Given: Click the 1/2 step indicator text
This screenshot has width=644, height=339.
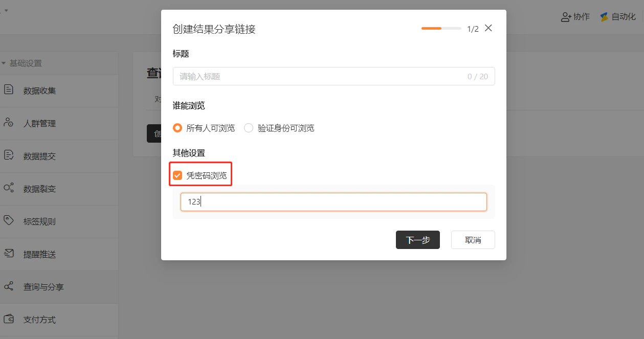Looking at the screenshot, I should (473, 29).
